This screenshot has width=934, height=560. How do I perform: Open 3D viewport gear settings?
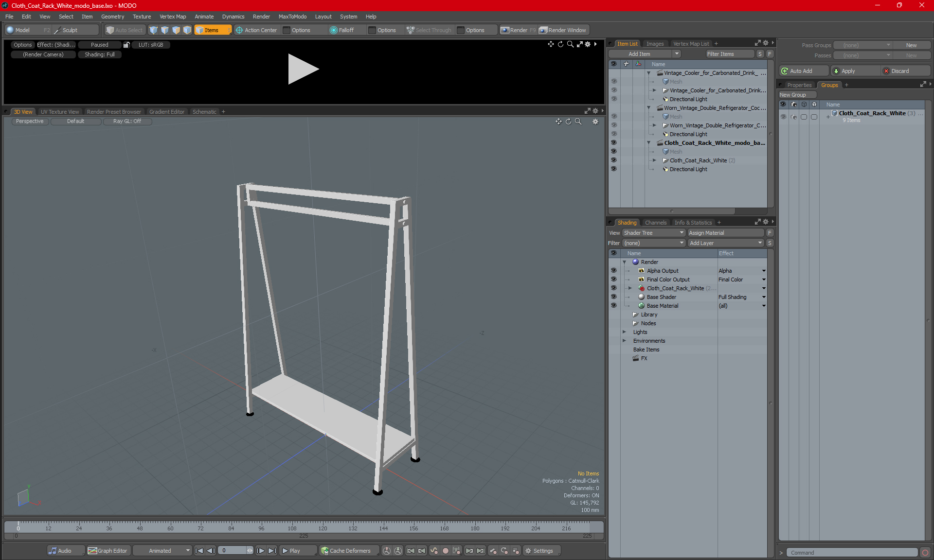click(595, 122)
